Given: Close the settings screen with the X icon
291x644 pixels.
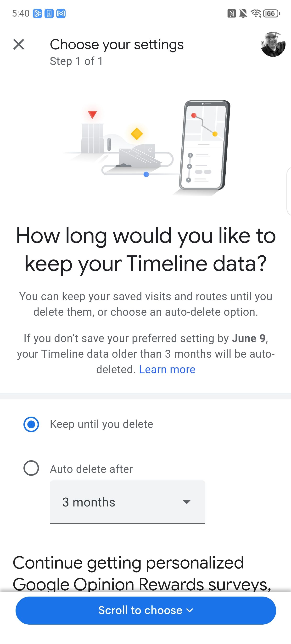Looking at the screenshot, I should (x=19, y=45).
